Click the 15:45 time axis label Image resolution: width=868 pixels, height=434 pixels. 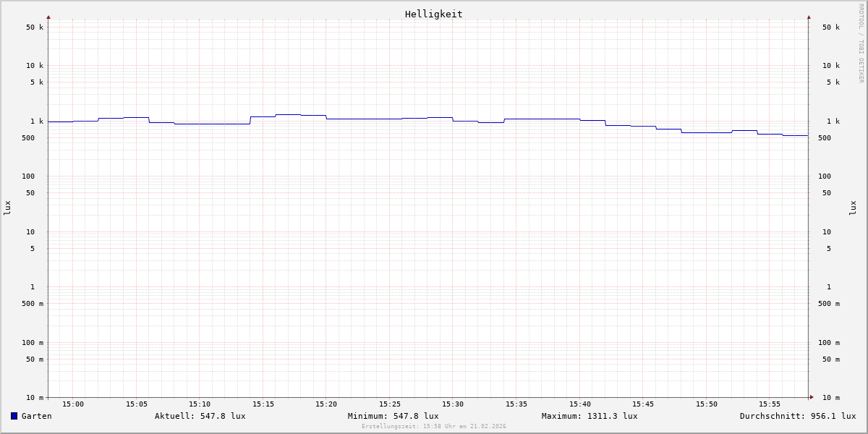tap(643, 404)
